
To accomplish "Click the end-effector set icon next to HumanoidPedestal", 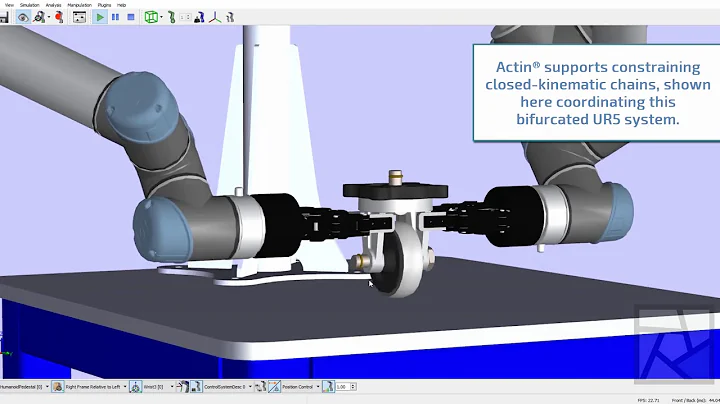I will [57, 387].
